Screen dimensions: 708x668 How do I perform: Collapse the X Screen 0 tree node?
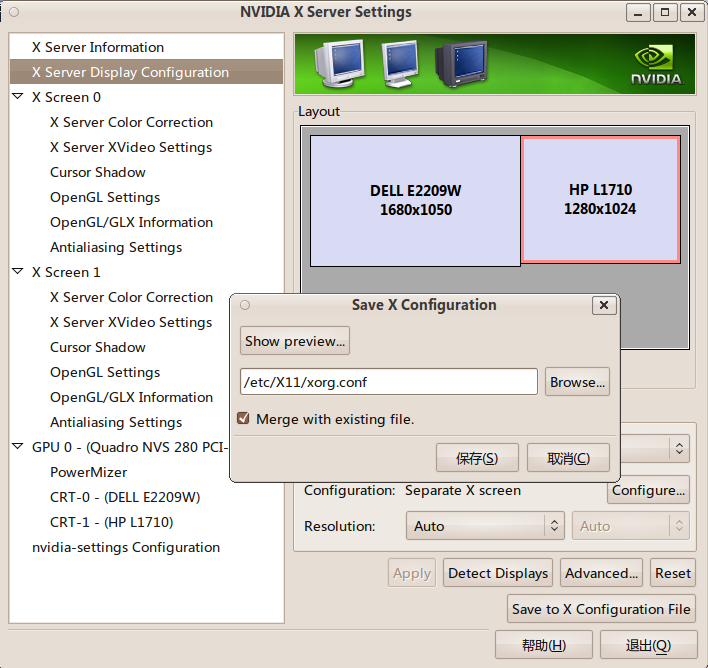click(18, 96)
